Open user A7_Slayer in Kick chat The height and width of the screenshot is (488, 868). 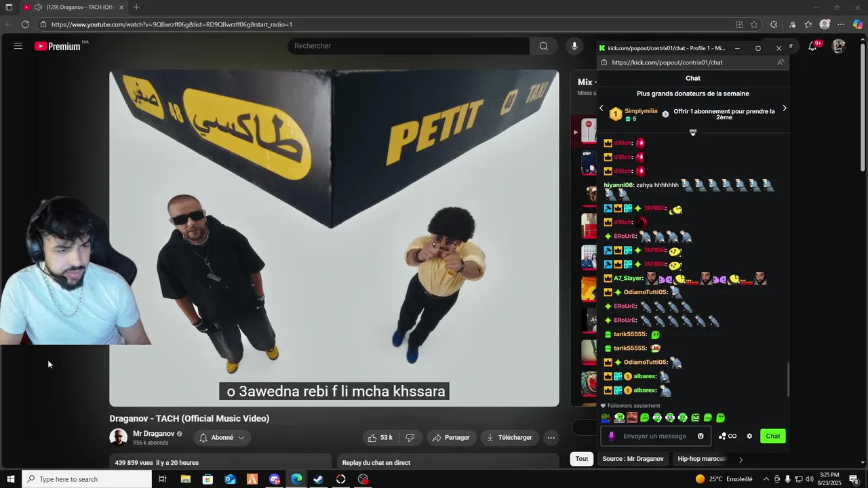pyautogui.click(x=628, y=279)
